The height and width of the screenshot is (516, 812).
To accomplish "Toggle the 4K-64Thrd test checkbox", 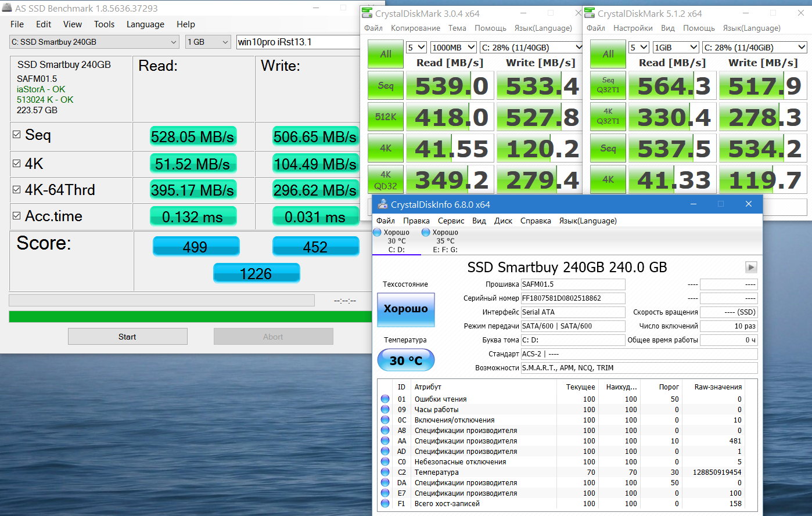I will coord(17,190).
